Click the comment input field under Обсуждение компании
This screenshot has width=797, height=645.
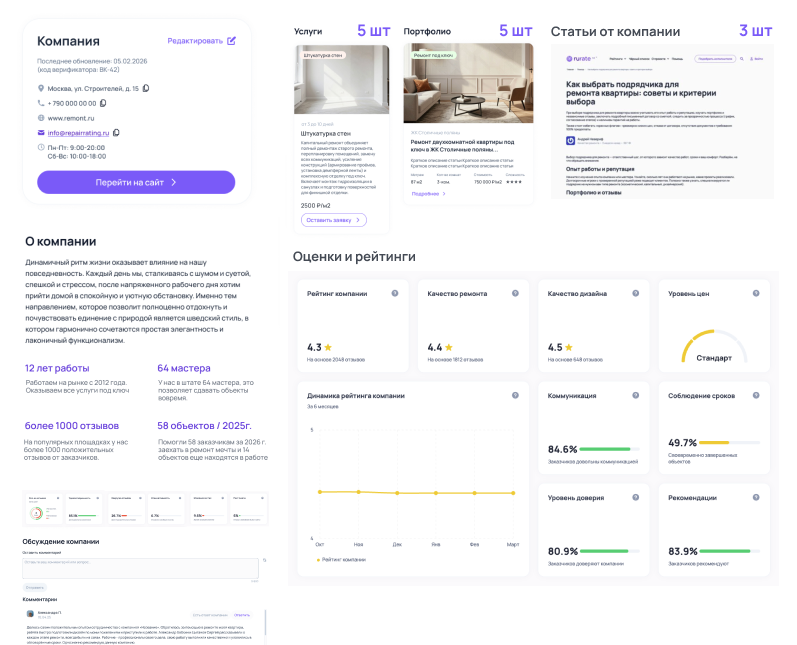(x=140, y=567)
